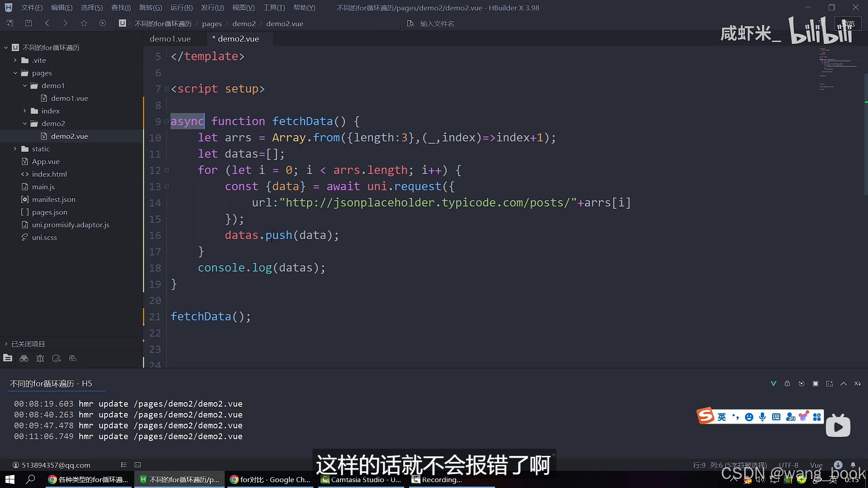868x488 pixels.
Task: Click the sync icon in sidebar footer
Action: (57, 358)
